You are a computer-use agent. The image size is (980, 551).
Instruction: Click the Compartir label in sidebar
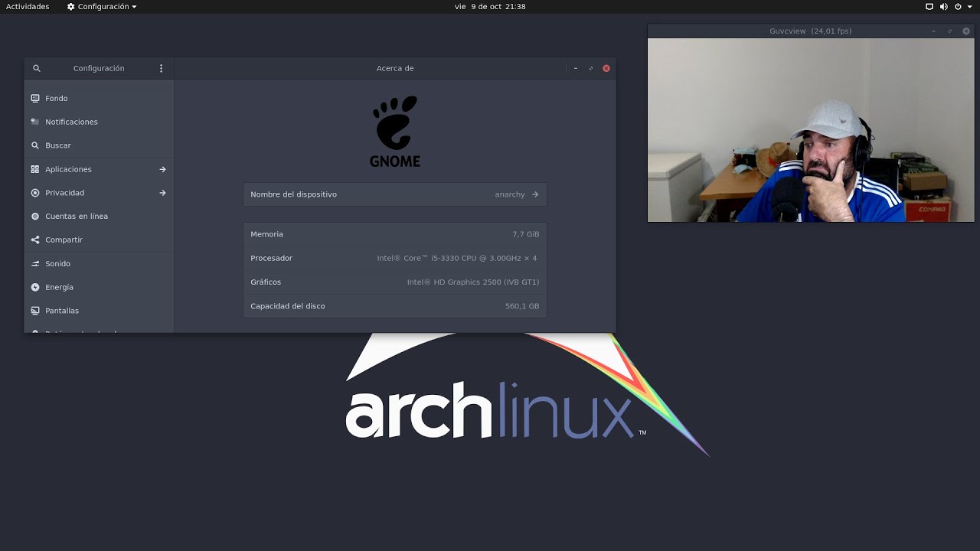tap(64, 240)
